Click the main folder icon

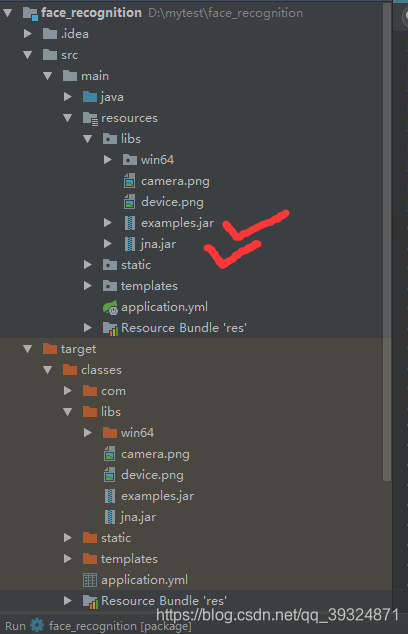(x=70, y=76)
